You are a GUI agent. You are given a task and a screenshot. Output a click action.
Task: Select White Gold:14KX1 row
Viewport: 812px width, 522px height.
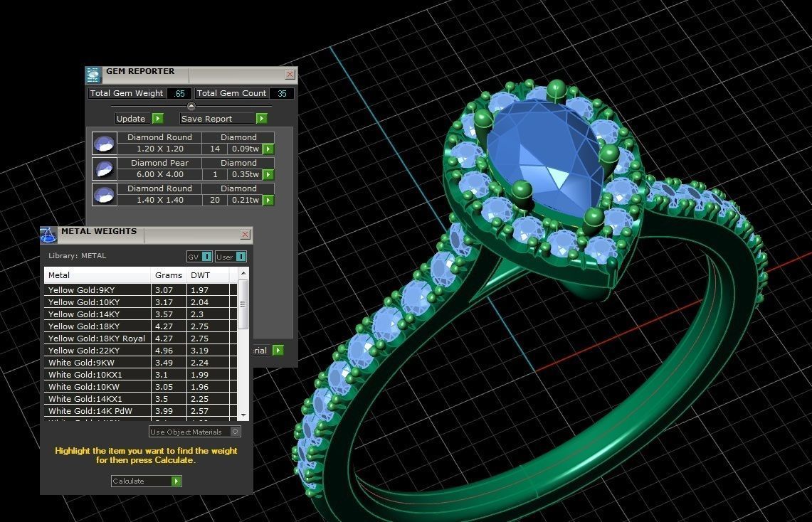click(x=140, y=399)
